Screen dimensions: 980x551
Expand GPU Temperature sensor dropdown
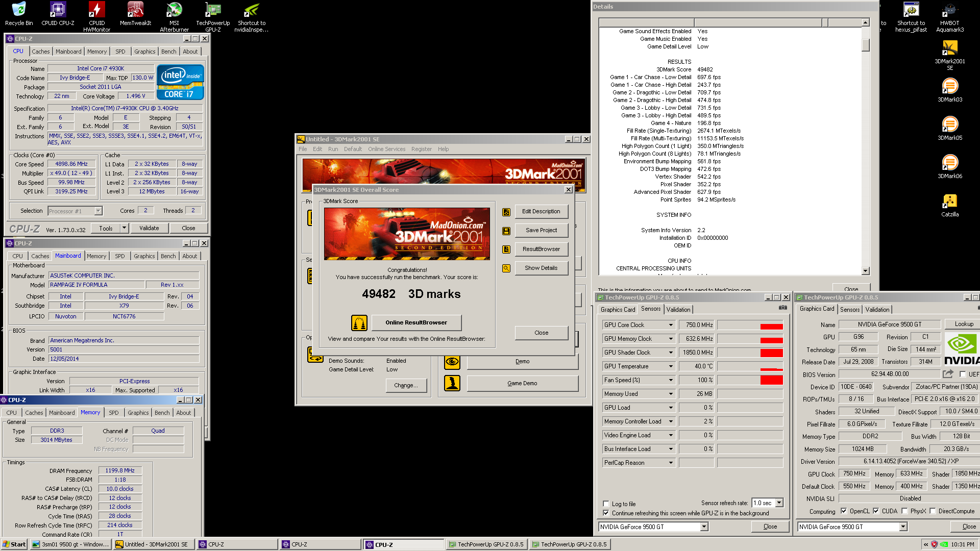pos(671,366)
